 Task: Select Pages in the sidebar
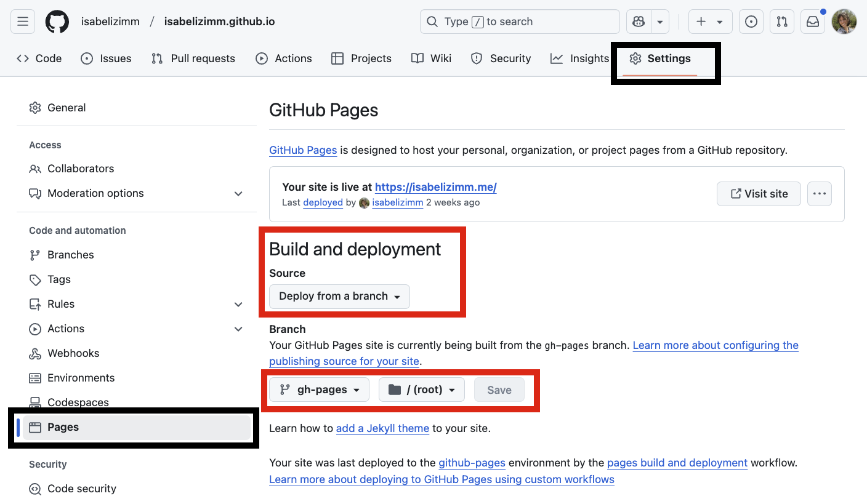[136, 427]
